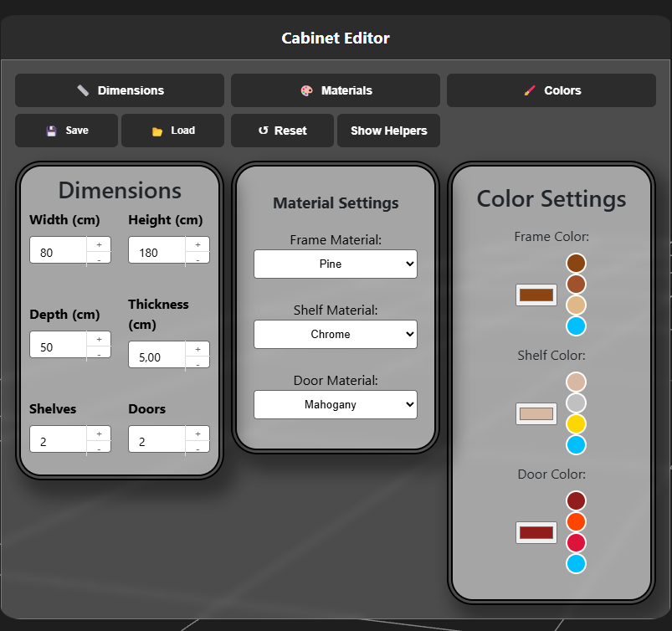Toggle Show Helpers
This screenshot has height=631, width=672.
[388, 131]
